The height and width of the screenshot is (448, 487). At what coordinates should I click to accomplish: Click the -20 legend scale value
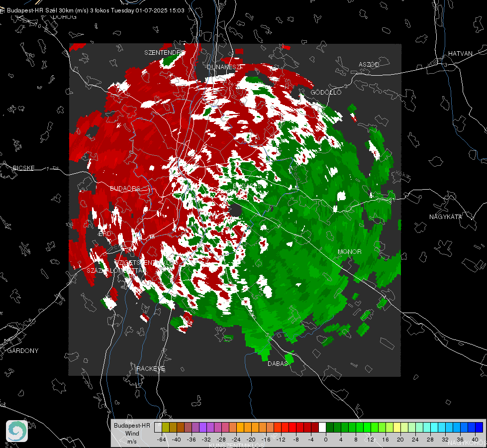[x=251, y=440]
